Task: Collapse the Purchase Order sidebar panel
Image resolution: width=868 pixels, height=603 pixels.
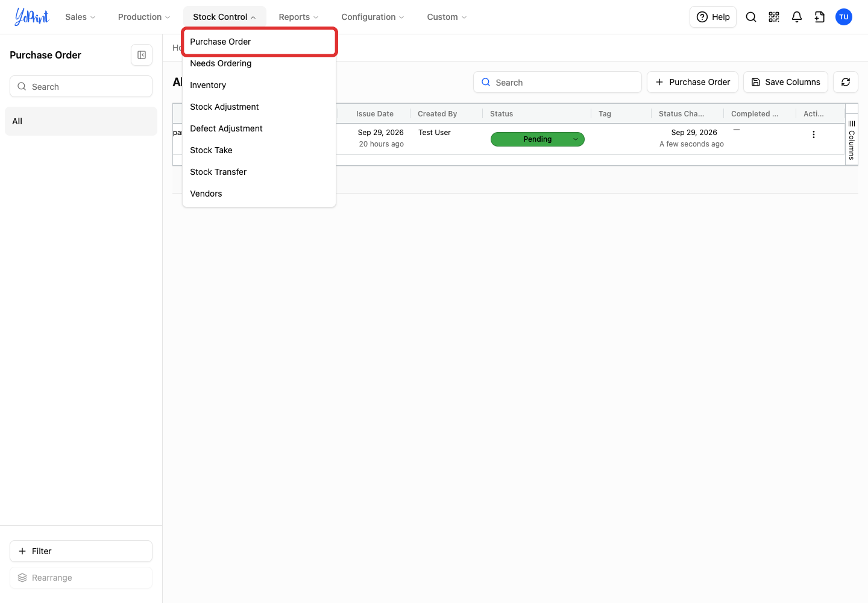Action: pos(142,55)
